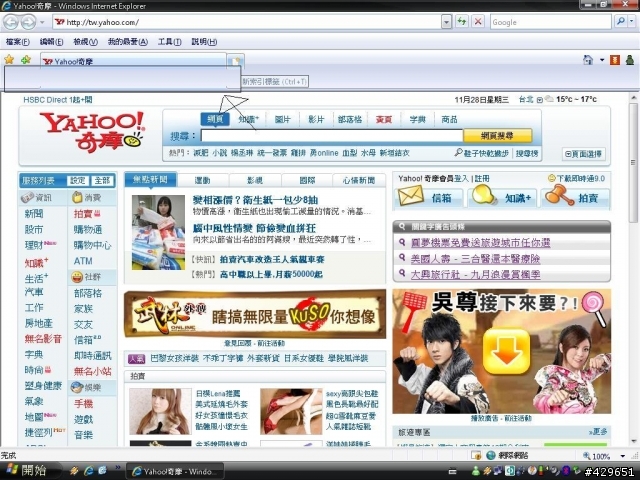Open the address bar history dropdown arrow
Image resolution: width=640 pixels, height=480 pixels.
[447, 22]
